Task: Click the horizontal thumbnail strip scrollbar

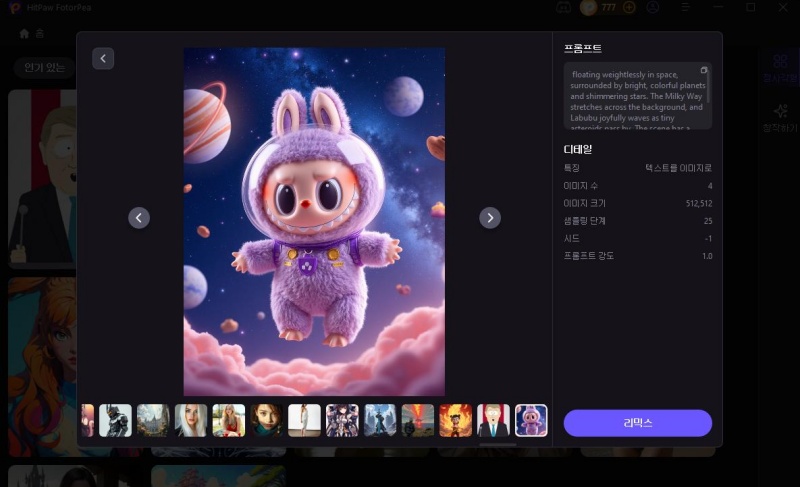Action: tap(498, 444)
